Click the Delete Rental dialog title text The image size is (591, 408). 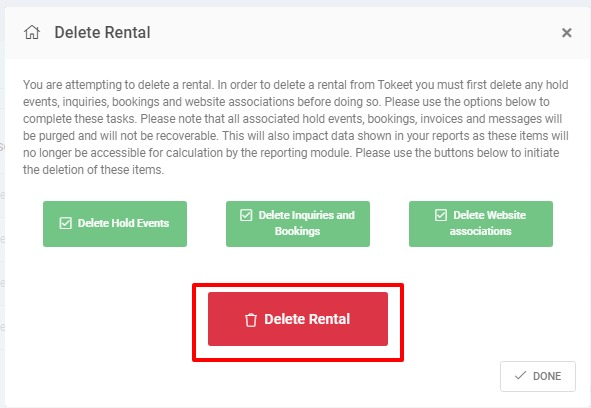(103, 32)
